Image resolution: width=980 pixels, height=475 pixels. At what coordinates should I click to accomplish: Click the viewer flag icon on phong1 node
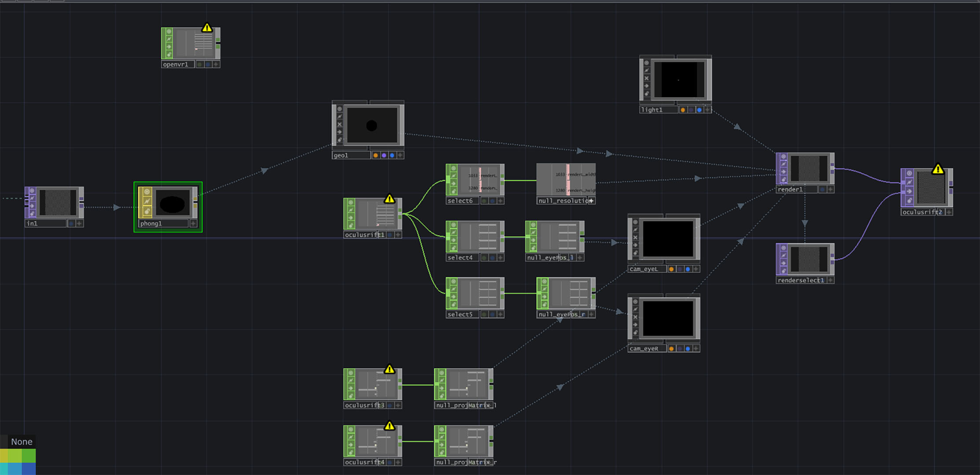coord(147,192)
